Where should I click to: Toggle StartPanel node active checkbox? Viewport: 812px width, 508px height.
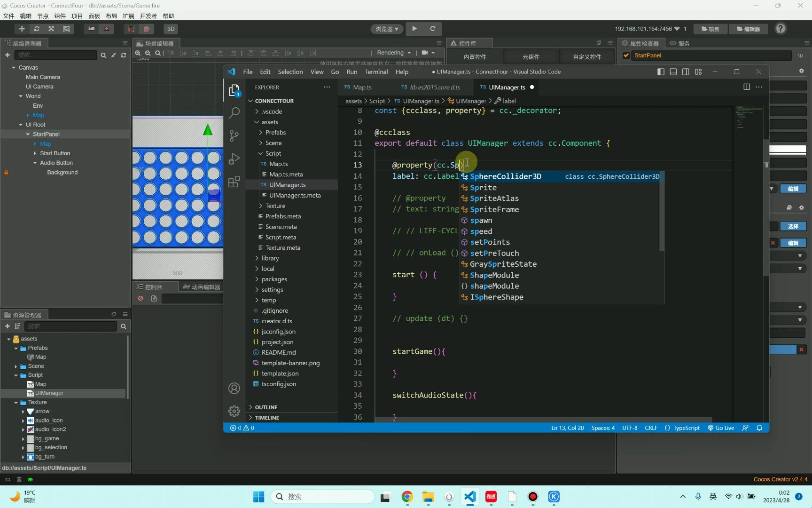pos(626,56)
